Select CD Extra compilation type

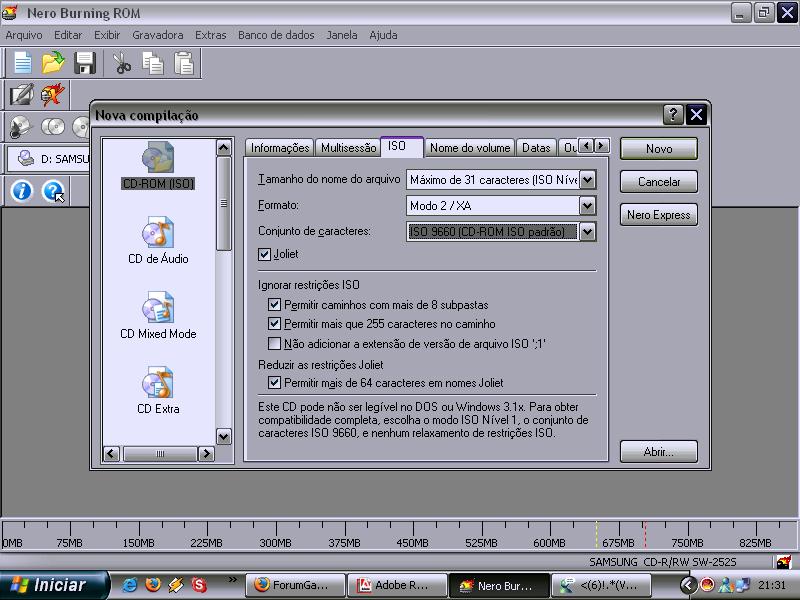pyautogui.click(x=158, y=390)
